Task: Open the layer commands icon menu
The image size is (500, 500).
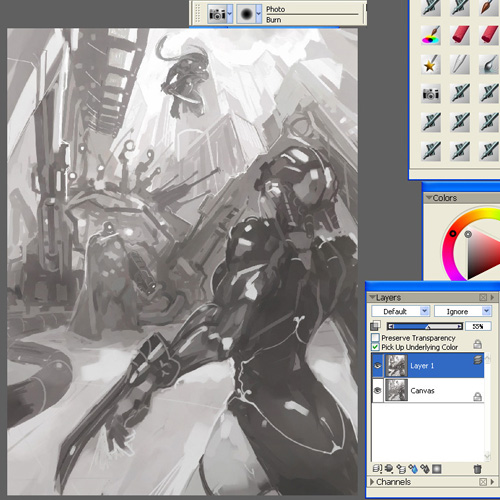Action: coord(377,469)
